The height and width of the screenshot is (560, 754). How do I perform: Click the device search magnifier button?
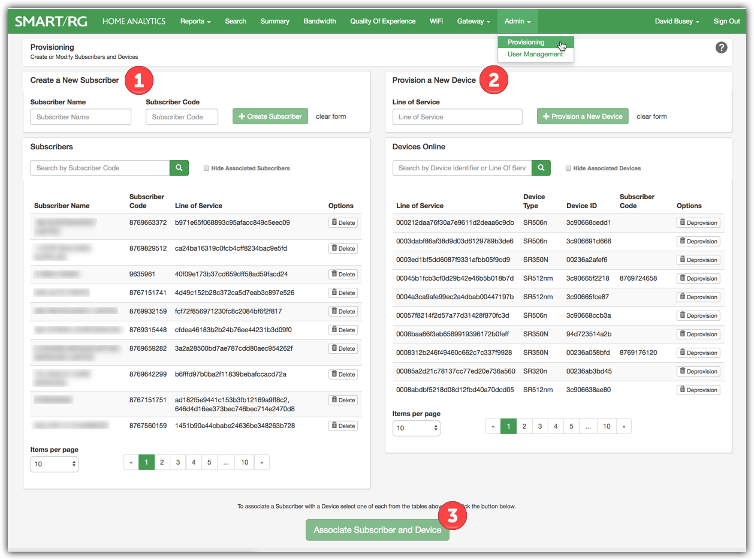coord(541,168)
